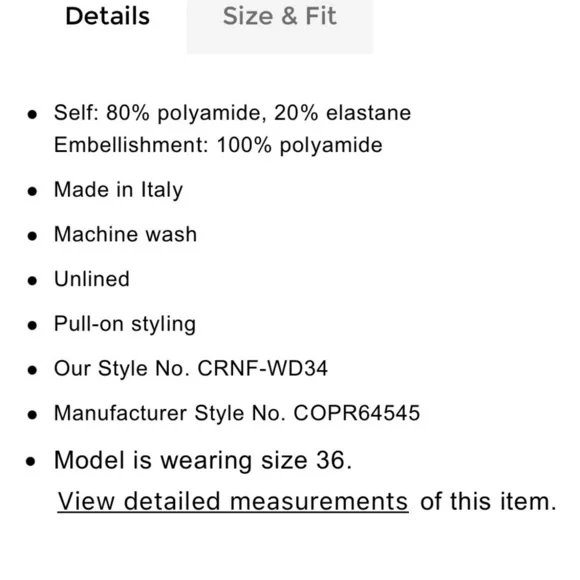Select the Details tab
The height and width of the screenshot is (580, 580).
[x=108, y=17]
